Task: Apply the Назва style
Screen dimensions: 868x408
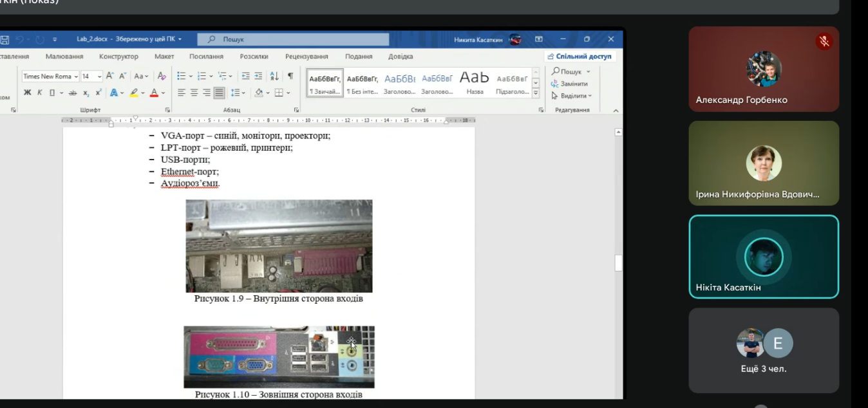Action: [475, 83]
